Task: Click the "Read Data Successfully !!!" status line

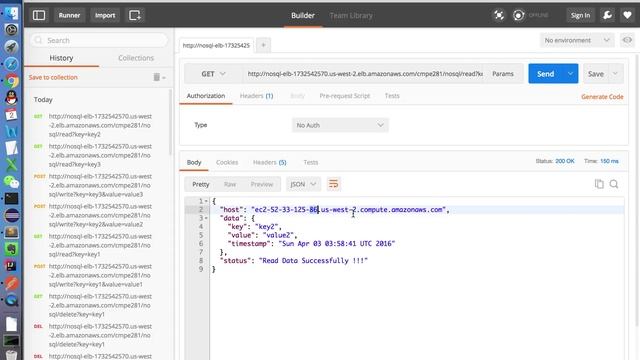Action: [x=293, y=260]
